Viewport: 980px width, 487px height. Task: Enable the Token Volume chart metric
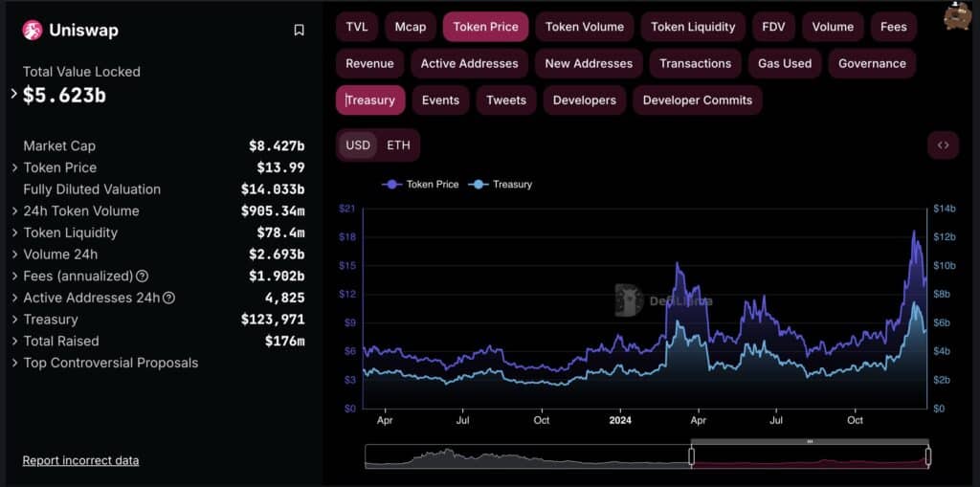[x=585, y=27]
